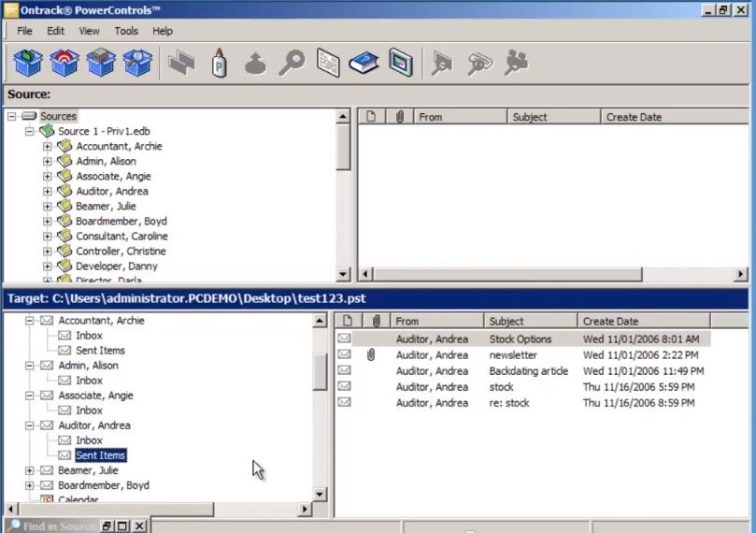Sort target list by Create Date column
This screenshot has height=533, width=756.
pyautogui.click(x=644, y=321)
